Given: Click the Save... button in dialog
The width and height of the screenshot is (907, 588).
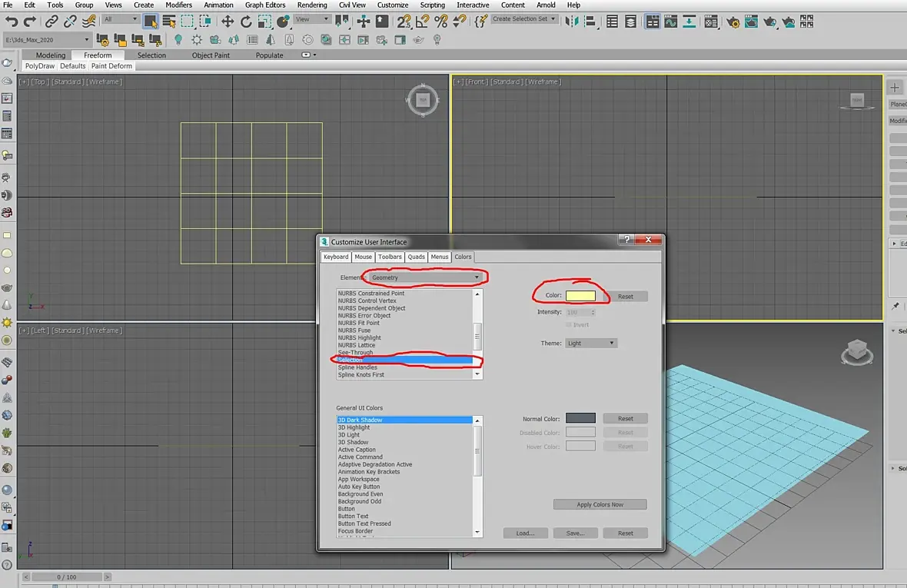Looking at the screenshot, I should pos(575,533).
